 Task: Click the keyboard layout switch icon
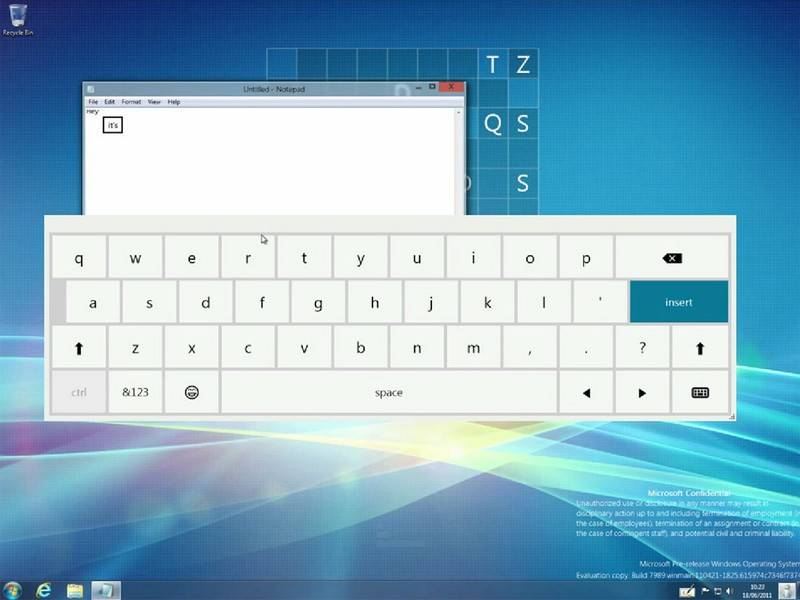tap(700, 393)
